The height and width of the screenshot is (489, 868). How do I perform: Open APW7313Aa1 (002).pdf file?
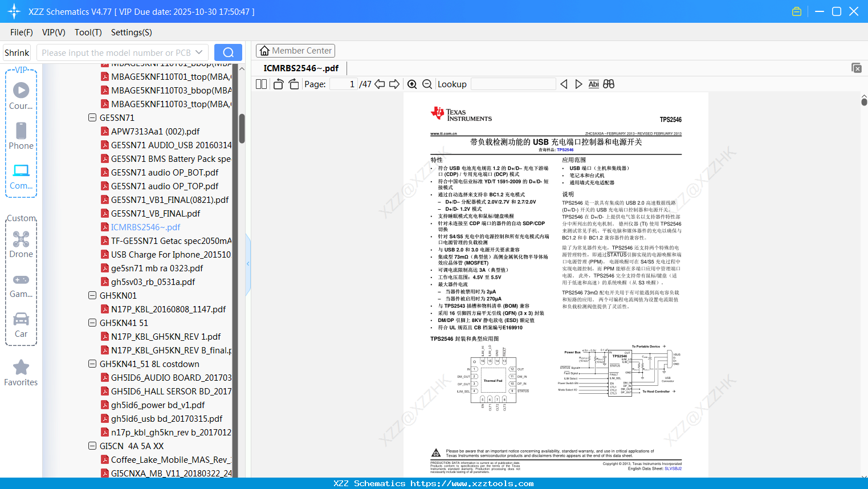pos(156,131)
